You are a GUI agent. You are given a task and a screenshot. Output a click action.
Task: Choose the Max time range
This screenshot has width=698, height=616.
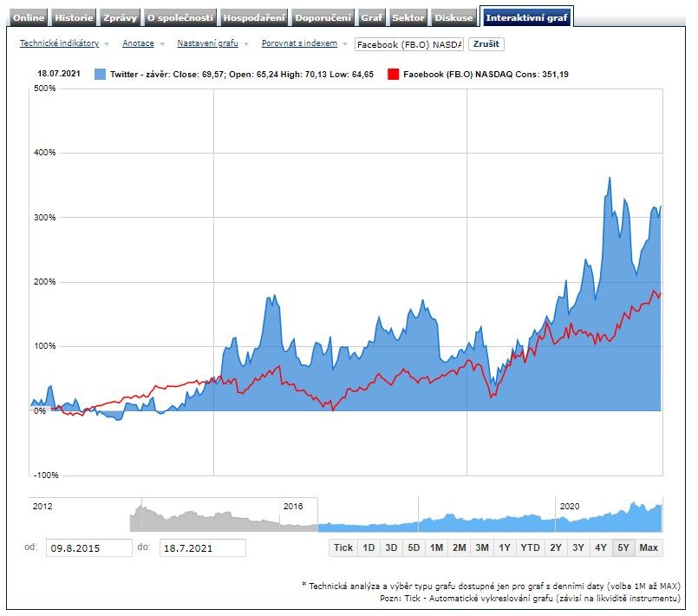pyautogui.click(x=649, y=547)
